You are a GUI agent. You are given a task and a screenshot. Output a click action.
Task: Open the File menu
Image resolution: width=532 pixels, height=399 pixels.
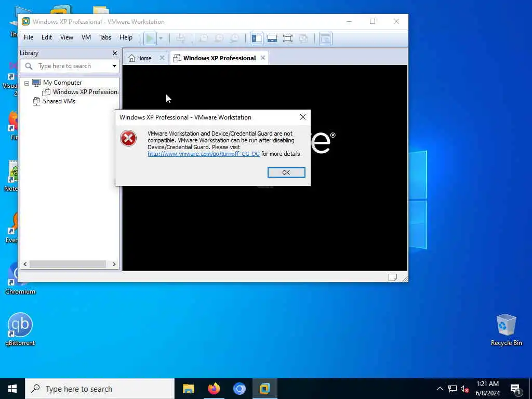coord(29,37)
